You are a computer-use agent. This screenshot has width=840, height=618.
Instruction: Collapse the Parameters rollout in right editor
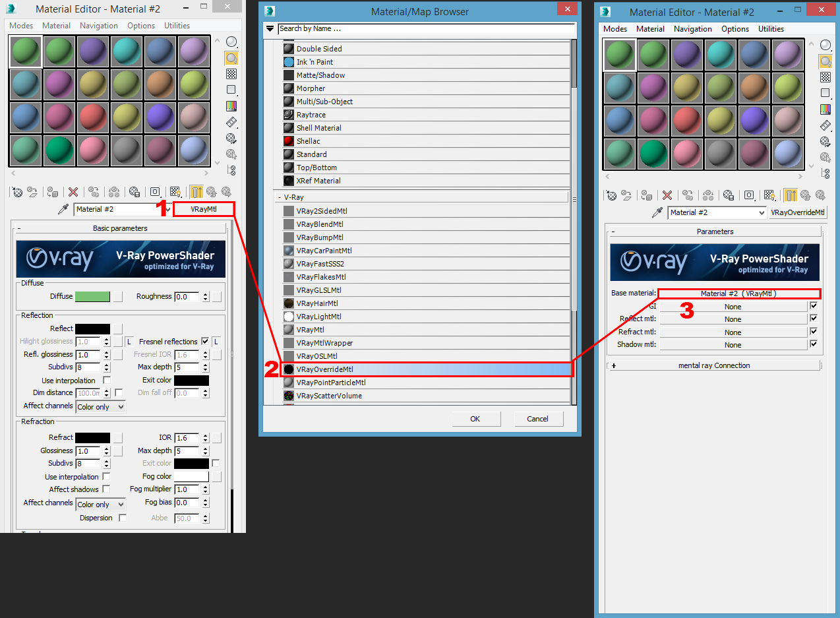[x=715, y=232]
